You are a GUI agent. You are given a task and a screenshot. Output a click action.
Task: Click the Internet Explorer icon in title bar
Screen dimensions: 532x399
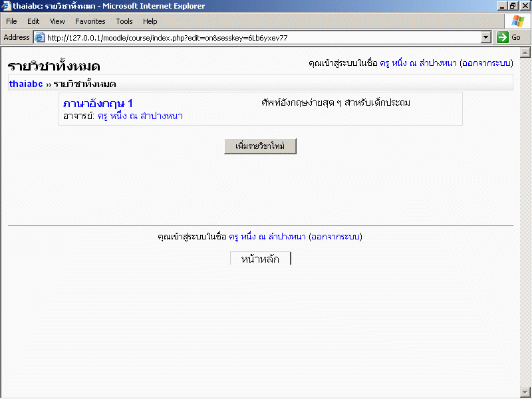click(x=7, y=6)
